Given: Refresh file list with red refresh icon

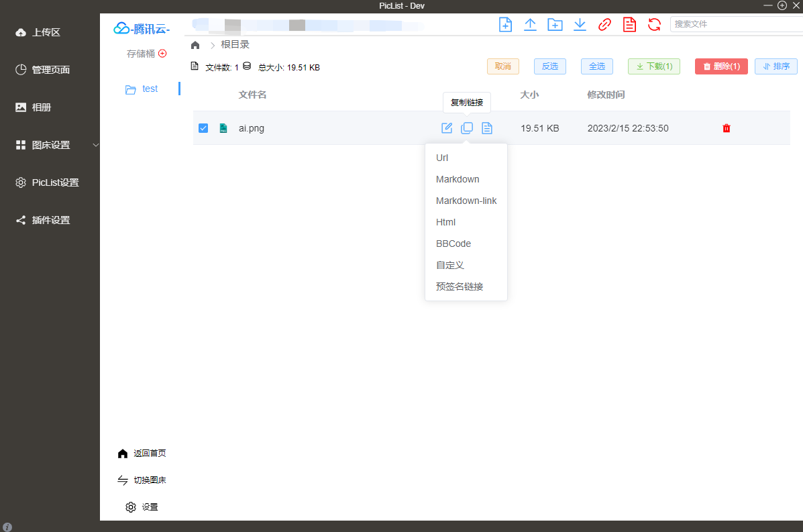Looking at the screenshot, I should coord(654,25).
